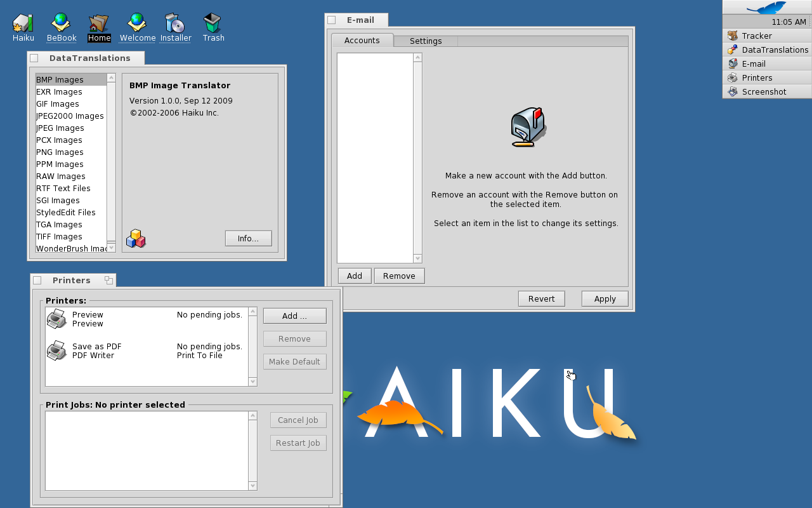The image size is (812, 508).
Task: Click the Make Default button
Action: click(x=294, y=361)
